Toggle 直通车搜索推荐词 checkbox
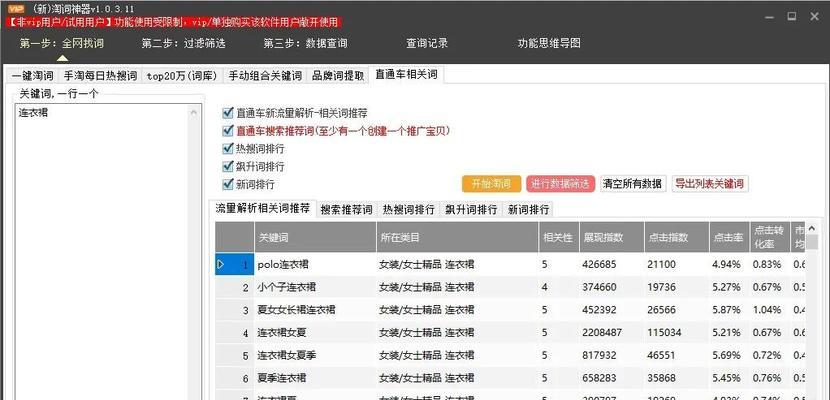The height and width of the screenshot is (400, 830). point(228,130)
